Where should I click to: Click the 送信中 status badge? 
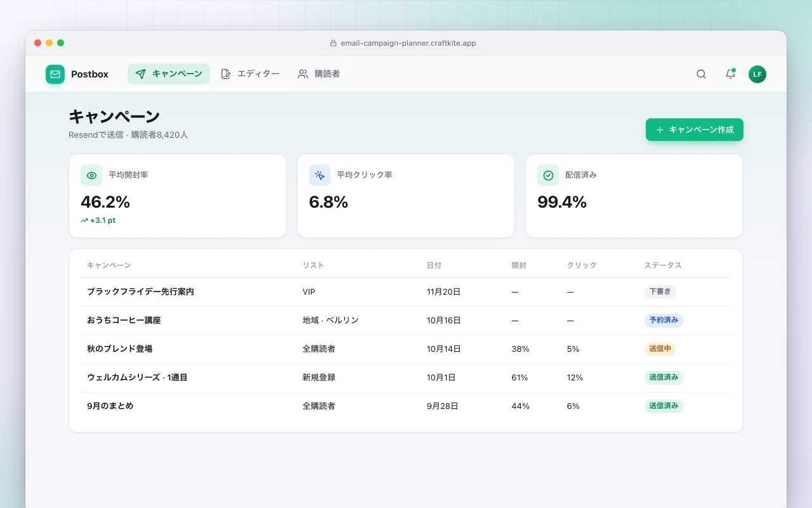[x=660, y=349]
